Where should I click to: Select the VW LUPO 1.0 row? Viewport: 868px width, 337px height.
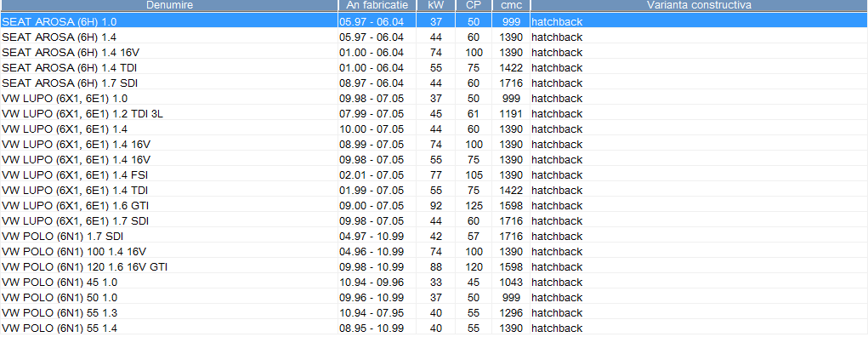434,99
